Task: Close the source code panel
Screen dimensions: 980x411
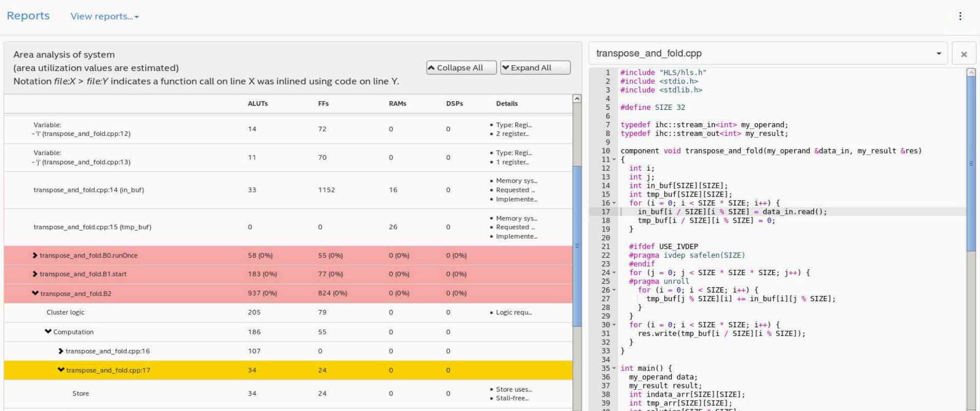Action: point(964,54)
